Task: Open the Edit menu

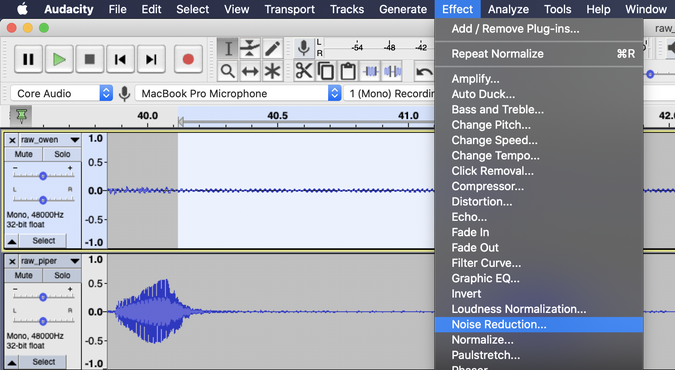Action: (x=151, y=9)
